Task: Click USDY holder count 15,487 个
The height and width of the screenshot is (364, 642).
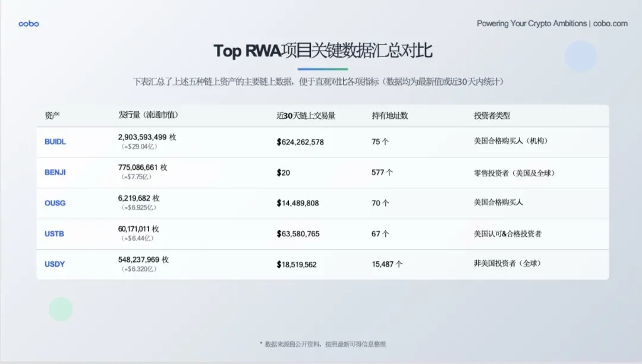Action: click(x=386, y=264)
